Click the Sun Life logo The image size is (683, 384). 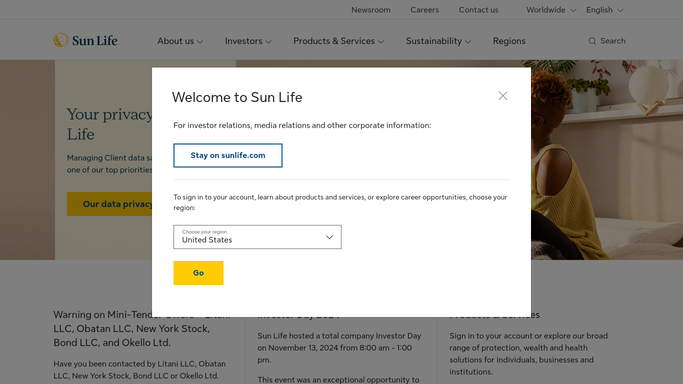(85, 40)
